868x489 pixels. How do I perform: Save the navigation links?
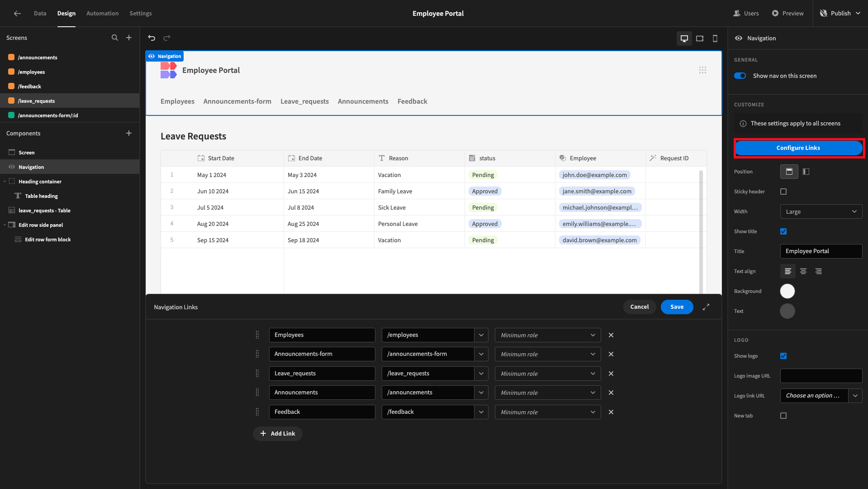point(677,307)
